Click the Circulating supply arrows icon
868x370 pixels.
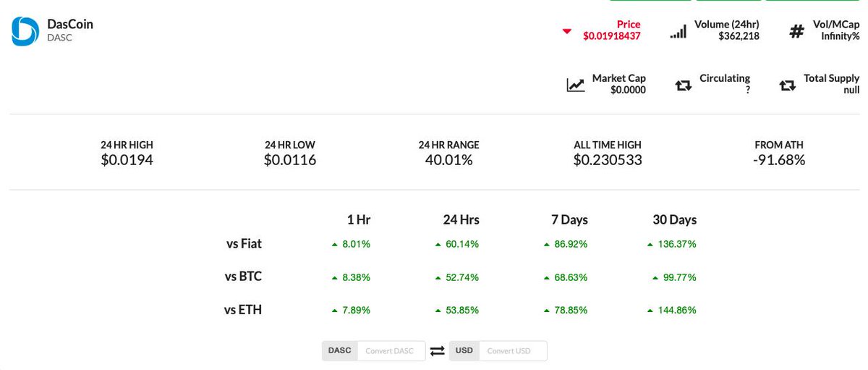pos(683,85)
